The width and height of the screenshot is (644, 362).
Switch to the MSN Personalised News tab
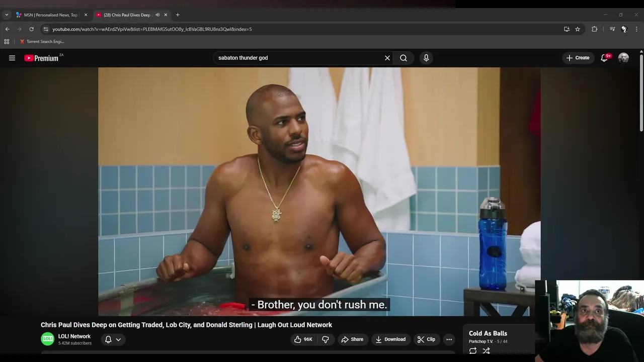click(x=50, y=15)
